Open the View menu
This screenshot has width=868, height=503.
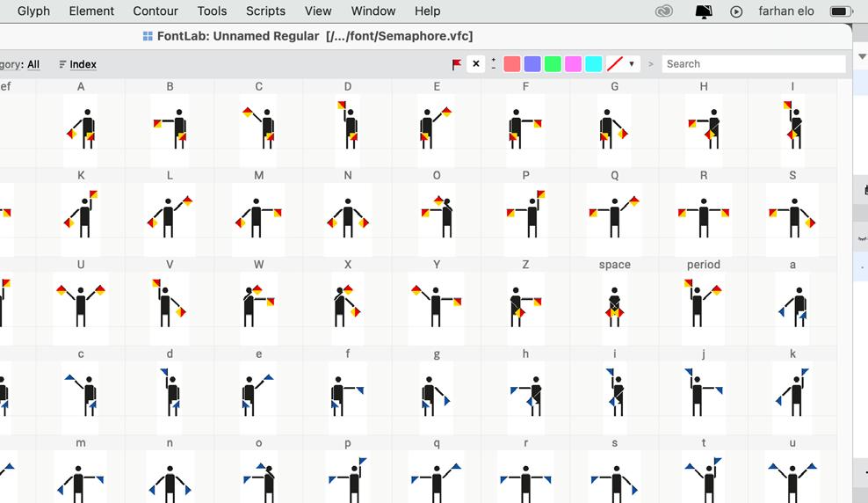pyautogui.click(x=318, y=11)
